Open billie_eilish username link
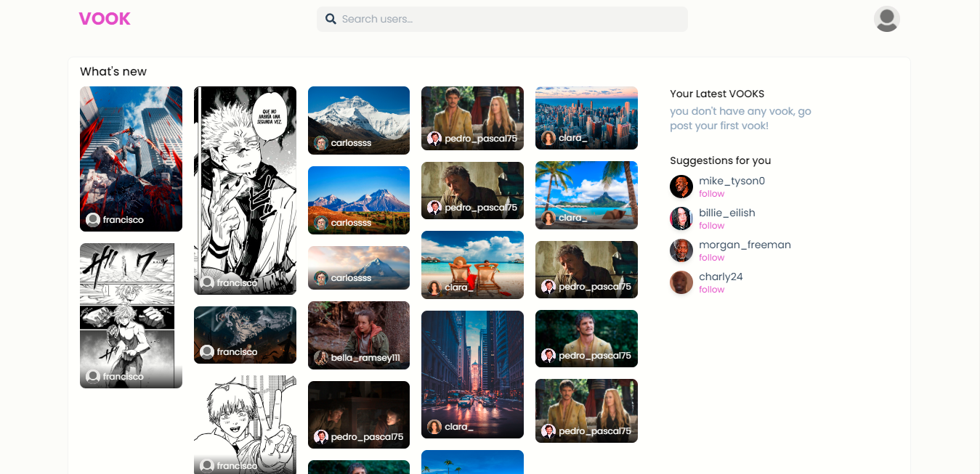Viewport: 980px width, 474px height. (726, 213)
